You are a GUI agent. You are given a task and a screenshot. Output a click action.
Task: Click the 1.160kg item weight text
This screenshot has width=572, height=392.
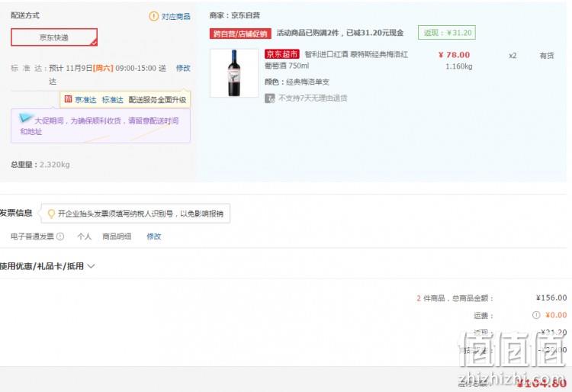pos(459,66)
